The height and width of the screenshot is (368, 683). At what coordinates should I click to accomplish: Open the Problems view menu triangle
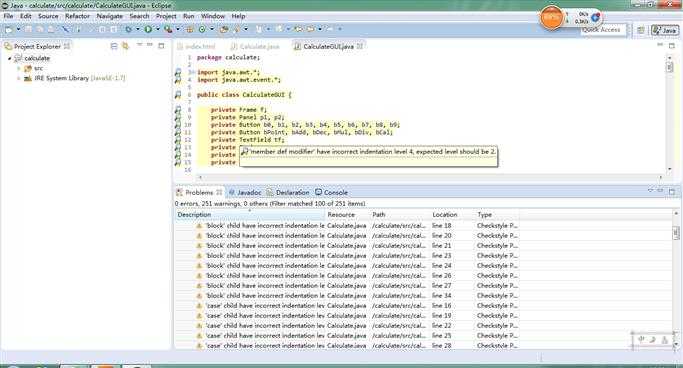click(650, 191)
